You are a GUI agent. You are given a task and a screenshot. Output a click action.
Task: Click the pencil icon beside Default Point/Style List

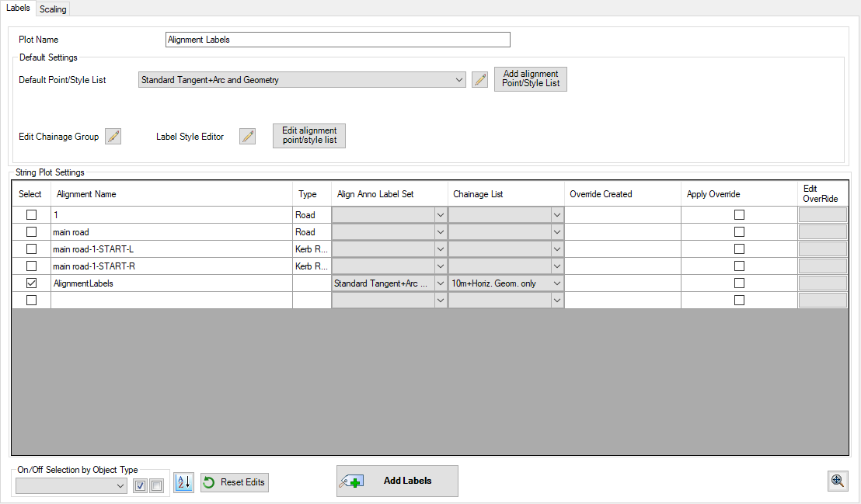coord(480,79)
